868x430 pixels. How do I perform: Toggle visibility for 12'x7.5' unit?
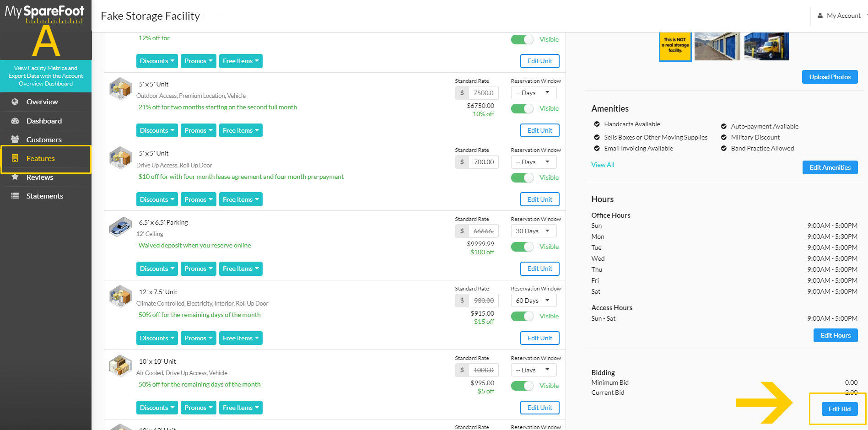(x=522, y=316)
